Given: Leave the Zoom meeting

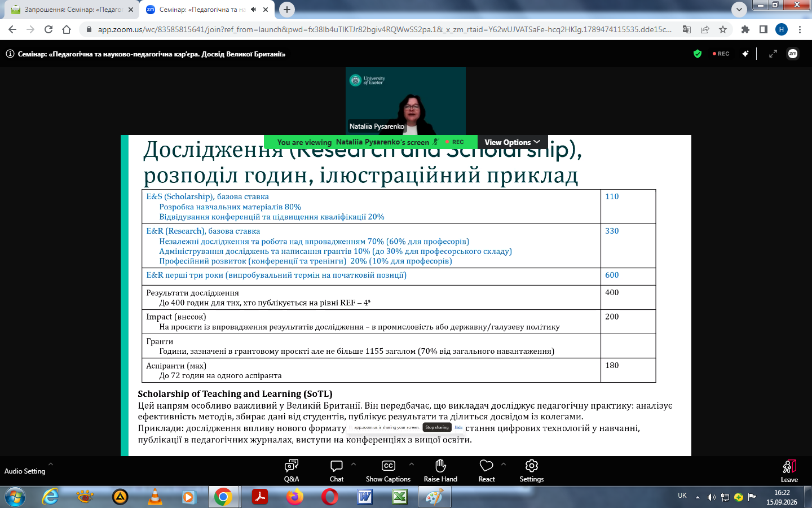Looking at the screenshot, I should (789, 471).
